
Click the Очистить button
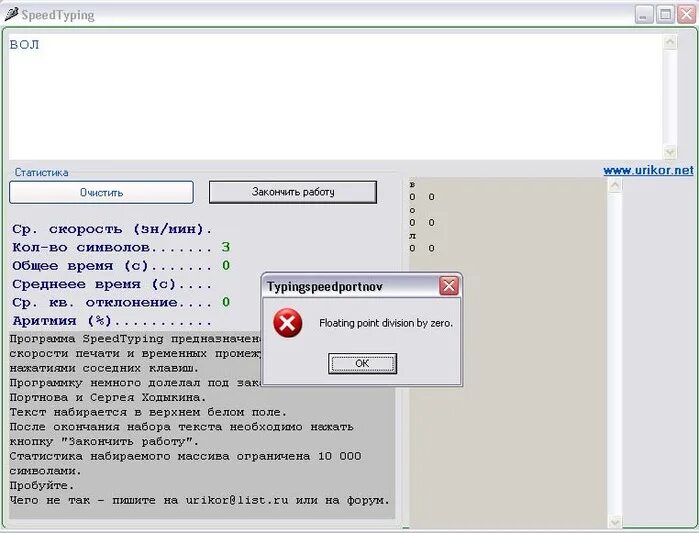point(101,192)
